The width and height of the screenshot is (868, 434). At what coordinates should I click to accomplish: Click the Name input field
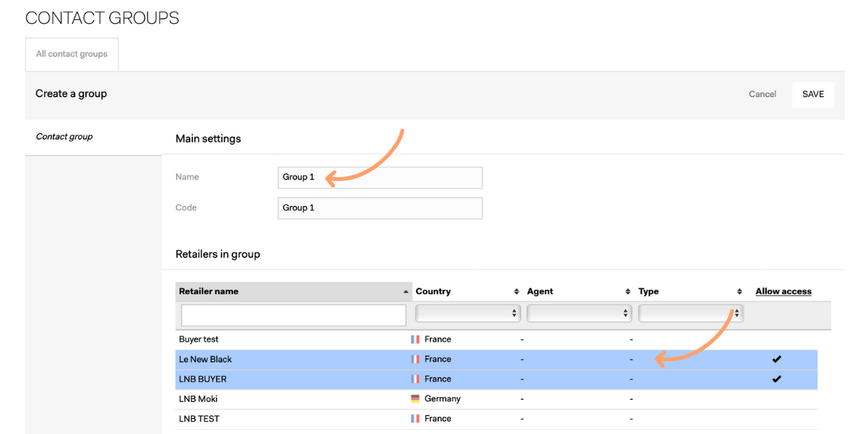coord(380,177)
